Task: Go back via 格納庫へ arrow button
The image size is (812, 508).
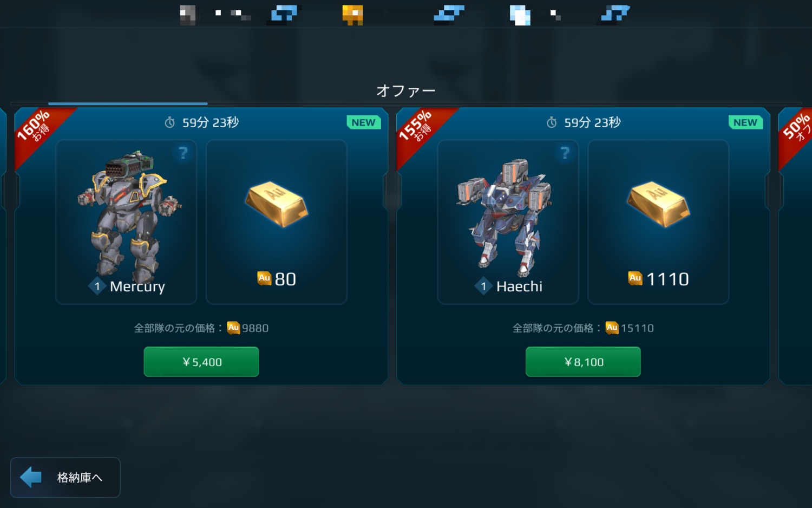Action: [65, 477]
